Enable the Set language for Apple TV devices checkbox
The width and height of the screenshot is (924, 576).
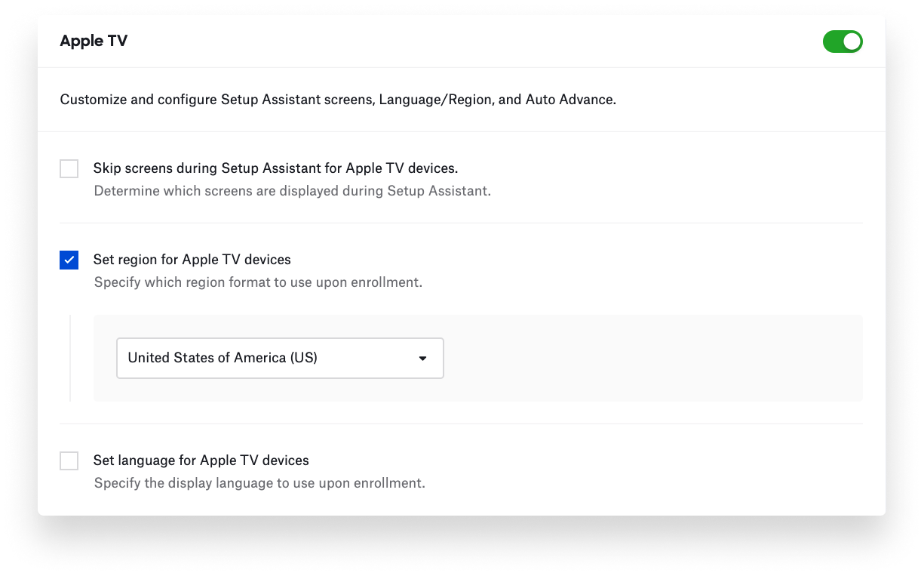(x=69, y=460)
